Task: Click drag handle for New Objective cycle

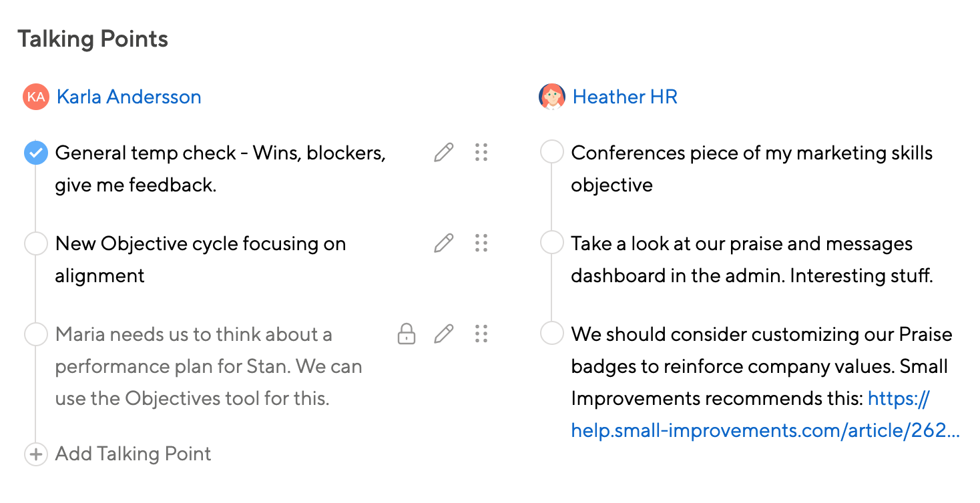Action: (481, 243)
